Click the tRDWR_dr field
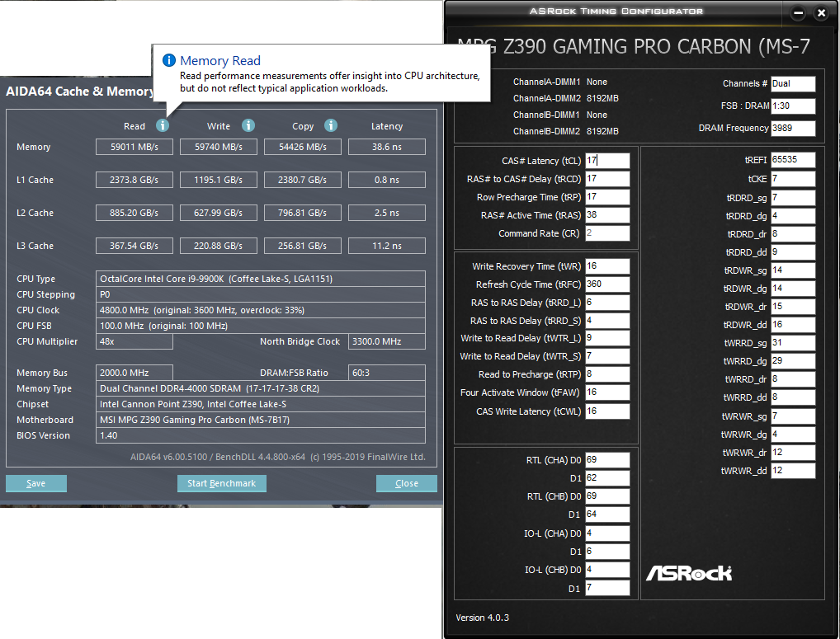 pyautogui.click(x=793, y=307)
